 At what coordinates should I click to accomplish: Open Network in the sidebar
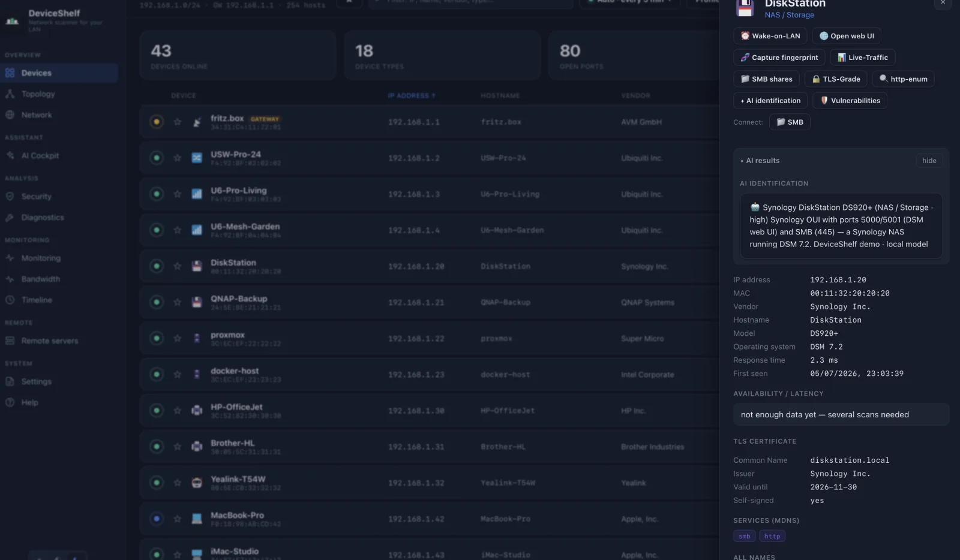tap(59, 115)
